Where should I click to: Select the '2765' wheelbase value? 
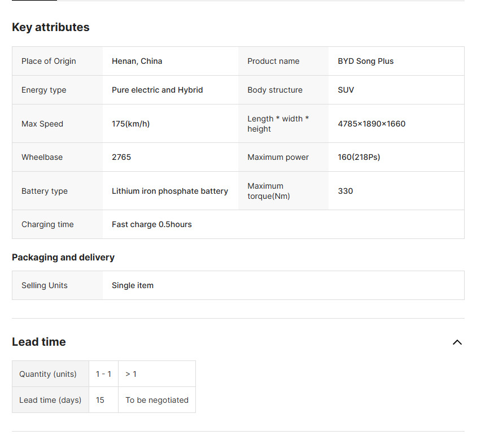(121, 157)
